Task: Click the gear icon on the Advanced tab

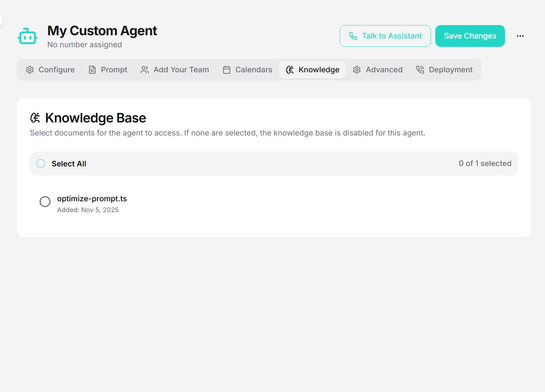Action: [x=357, y=69]
